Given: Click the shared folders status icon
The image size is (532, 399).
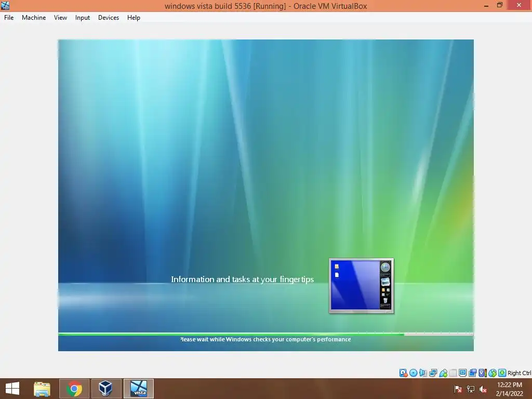Looking at the screenshot, I should [x=453, y=373].
